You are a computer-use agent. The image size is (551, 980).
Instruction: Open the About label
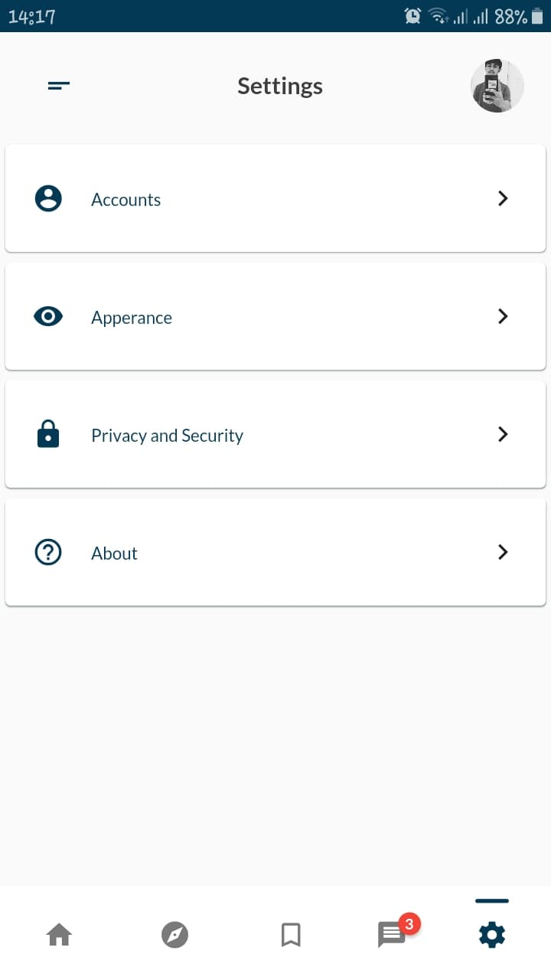tap(114, 554)
